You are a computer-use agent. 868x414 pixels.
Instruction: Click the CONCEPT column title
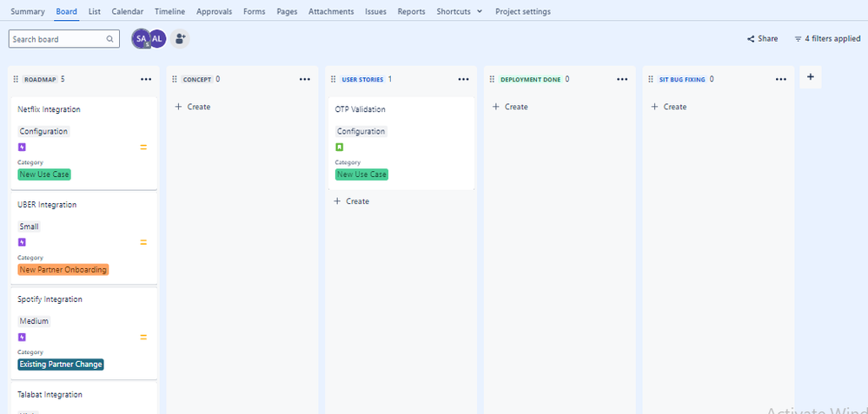pos(197,80)
